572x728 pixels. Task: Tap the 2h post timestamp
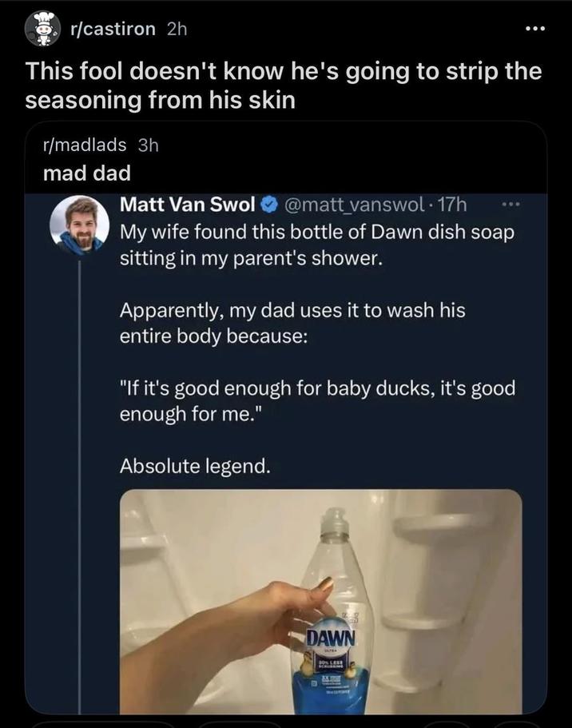177,30
